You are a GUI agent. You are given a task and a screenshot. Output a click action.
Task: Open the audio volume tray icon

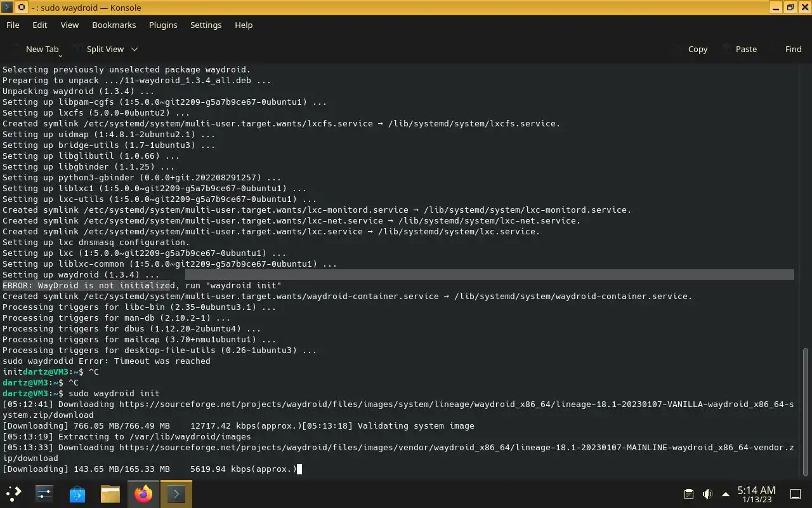[x=707, y=494]
